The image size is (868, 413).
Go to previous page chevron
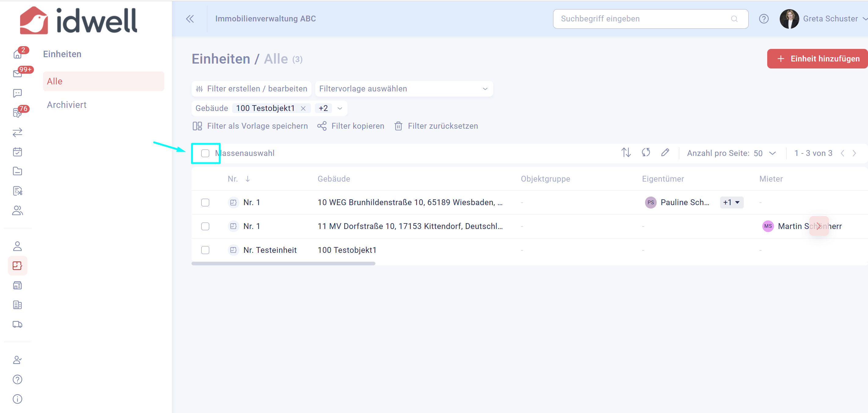pyautogui.click(x=842, y=153)
